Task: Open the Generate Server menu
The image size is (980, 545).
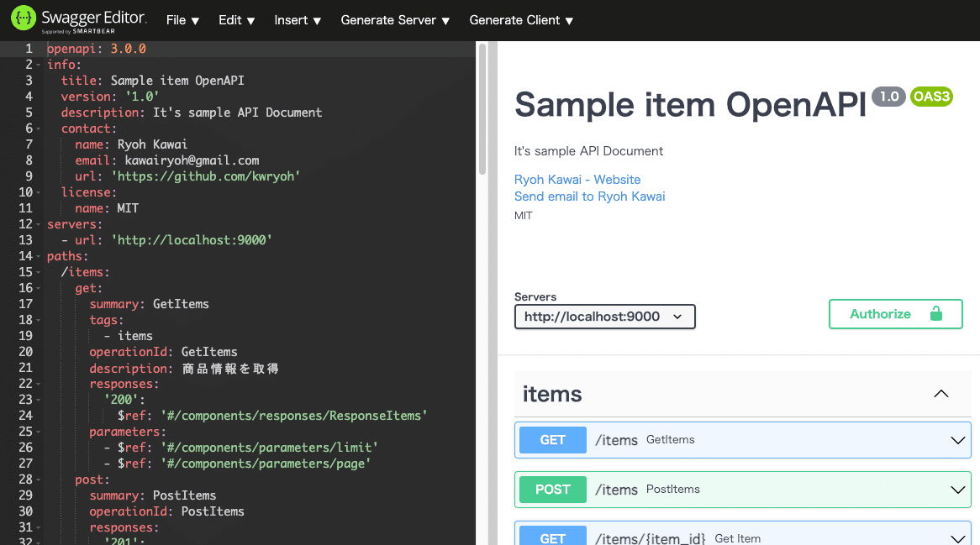Action: click(395, 19)
